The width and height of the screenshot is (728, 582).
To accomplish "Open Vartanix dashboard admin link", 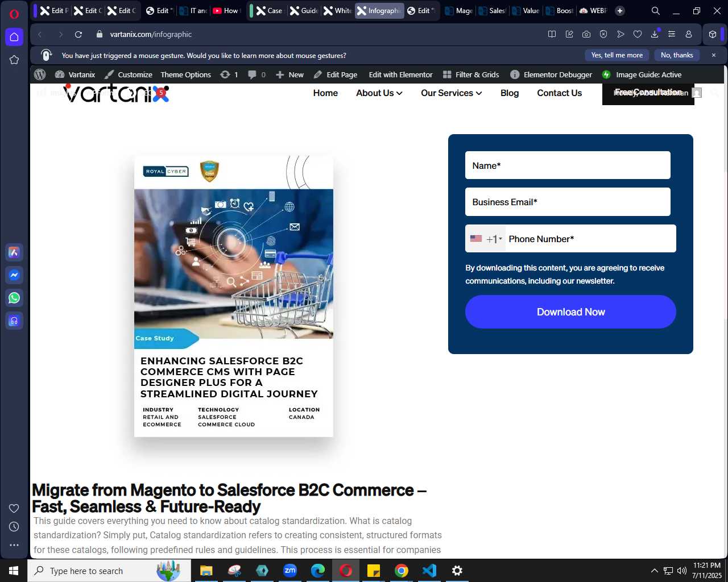I will tap(75, 74).
